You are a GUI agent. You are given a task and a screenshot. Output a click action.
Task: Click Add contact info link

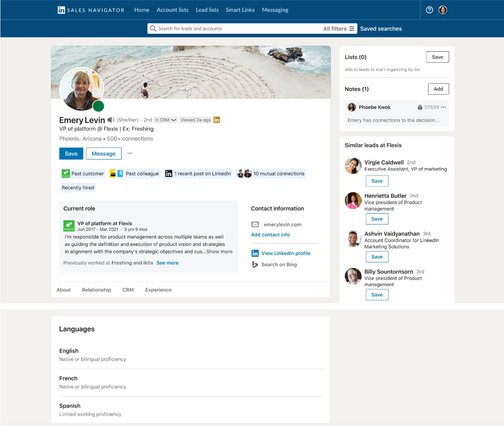click(271, 235)
